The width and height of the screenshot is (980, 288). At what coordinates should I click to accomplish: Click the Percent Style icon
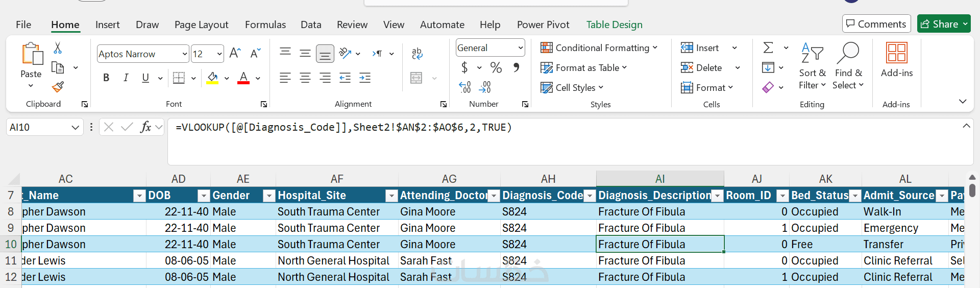(496, 67)
